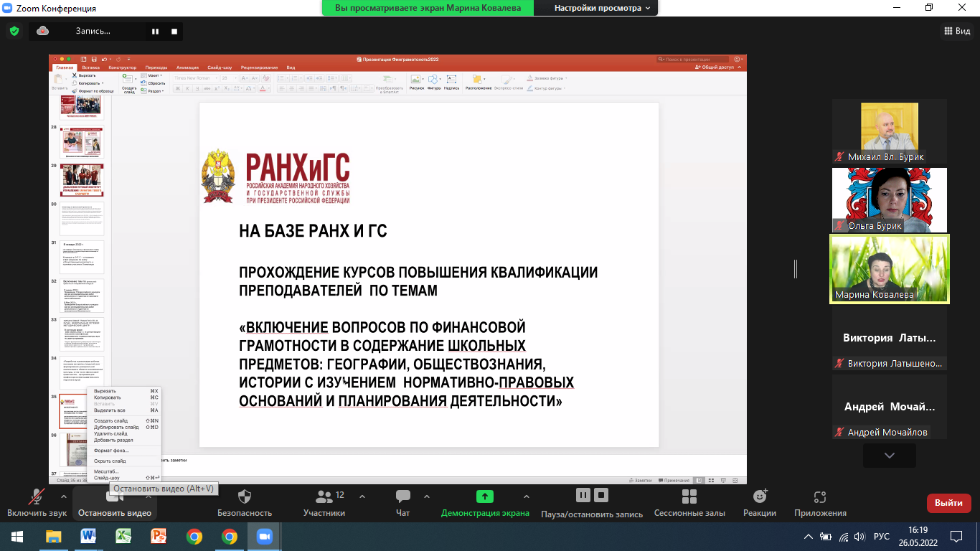Open the Приложения apps panel
The image size is (980, 551).
tap(820, 502)
